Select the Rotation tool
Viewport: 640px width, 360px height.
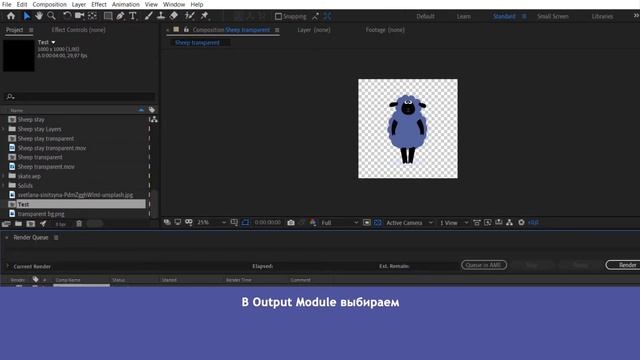(67, 16)
